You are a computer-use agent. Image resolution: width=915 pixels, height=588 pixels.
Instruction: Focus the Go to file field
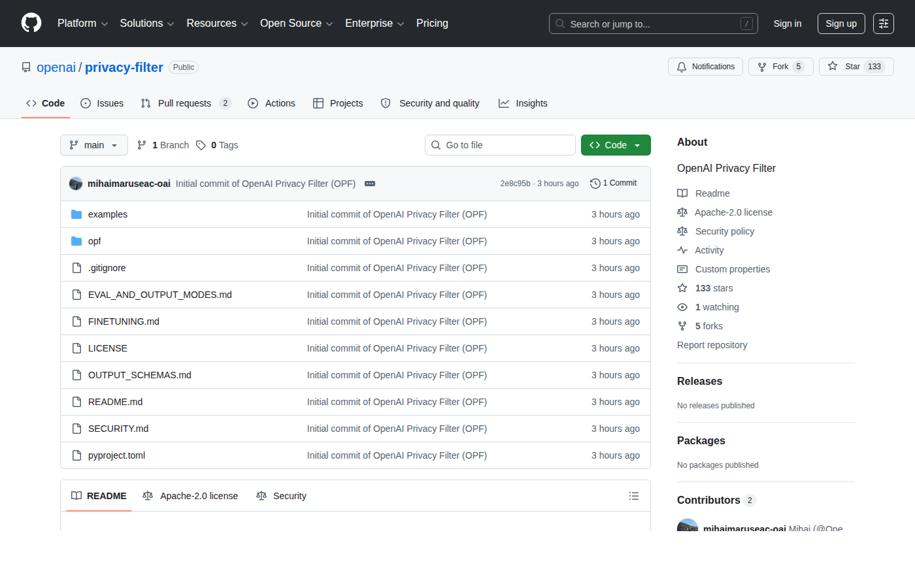coord(500,145)
